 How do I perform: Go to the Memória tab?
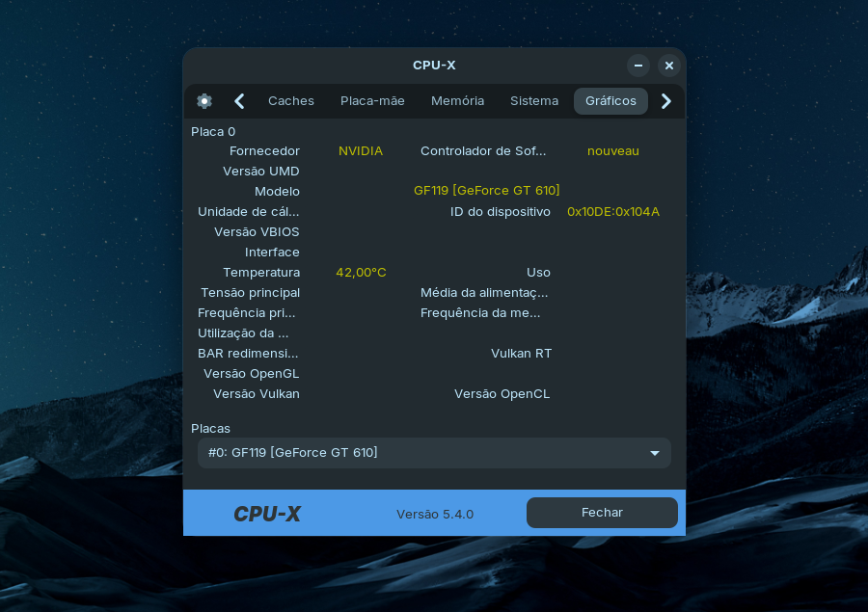pyautogui.click(x=457, y=101)
